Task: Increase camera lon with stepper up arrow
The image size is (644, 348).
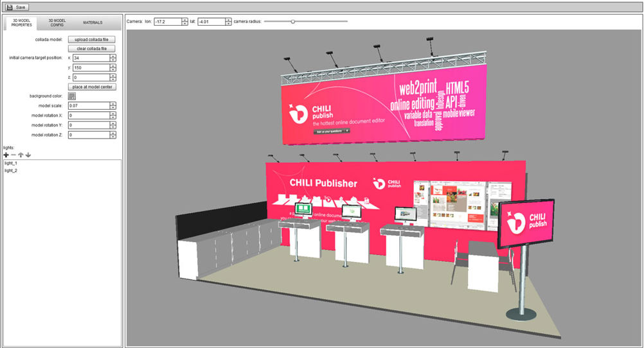Action: click(185, 20)
